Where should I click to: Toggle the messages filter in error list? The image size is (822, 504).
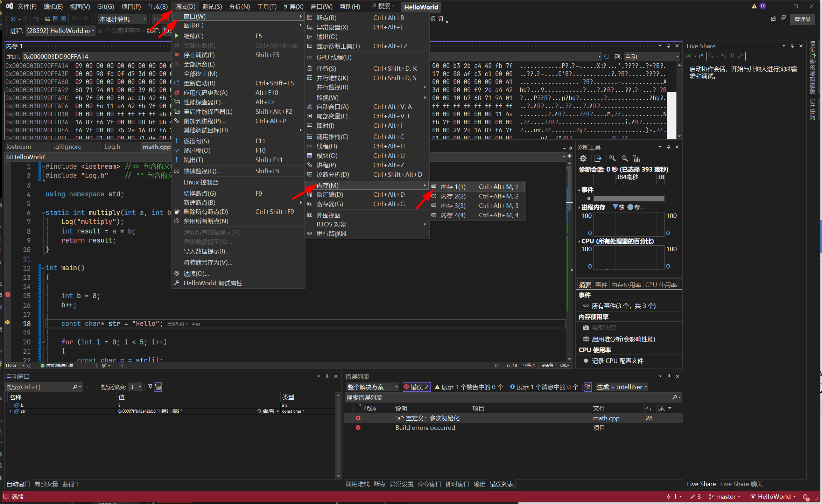click(544, 387)
